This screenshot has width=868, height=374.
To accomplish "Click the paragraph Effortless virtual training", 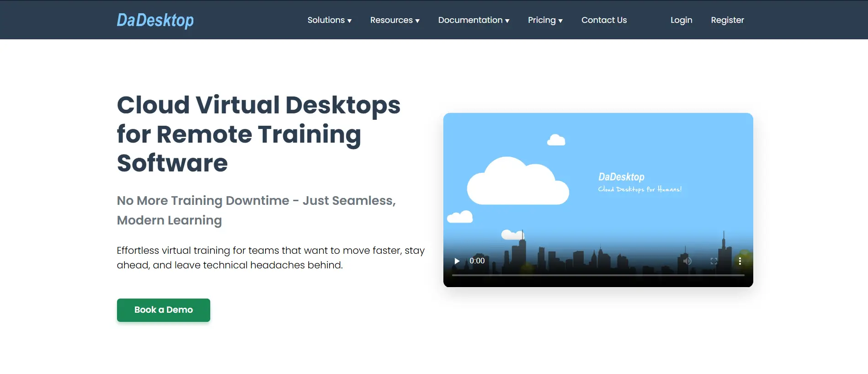I will click(271, 258).
